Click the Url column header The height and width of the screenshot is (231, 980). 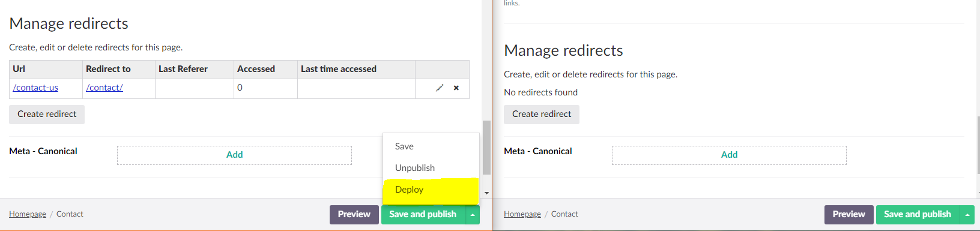pyautogui.click(x=46, y=69)
